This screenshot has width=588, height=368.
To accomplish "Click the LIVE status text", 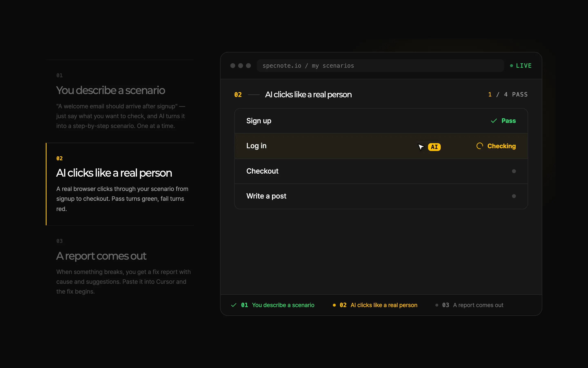I will (x=524, y=66).
